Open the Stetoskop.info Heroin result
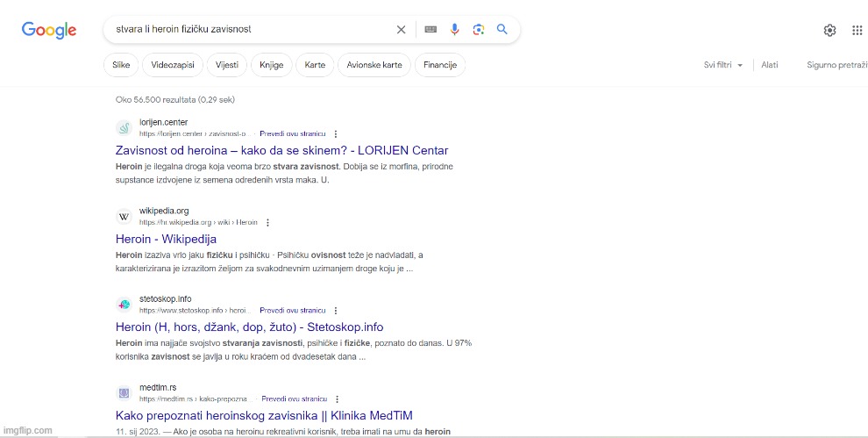The height and width of the screenshot is (438, 868). coord(250,327)
